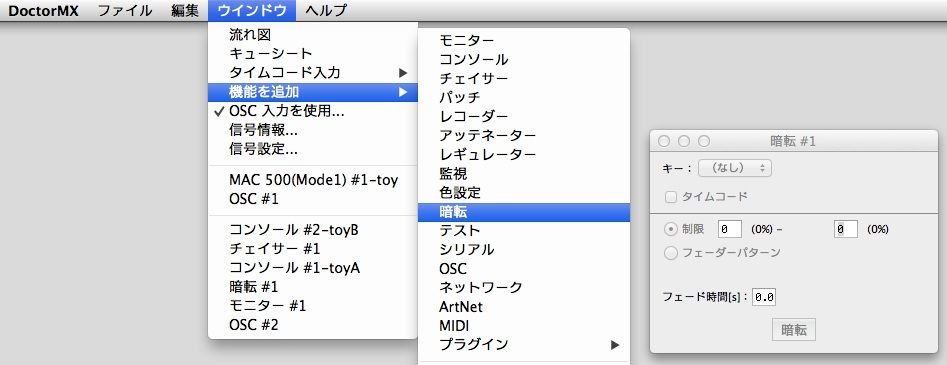Viewport: 947px width, 365px height.
Task: Close the 暗転 #1 window
Action: point(664,141)
